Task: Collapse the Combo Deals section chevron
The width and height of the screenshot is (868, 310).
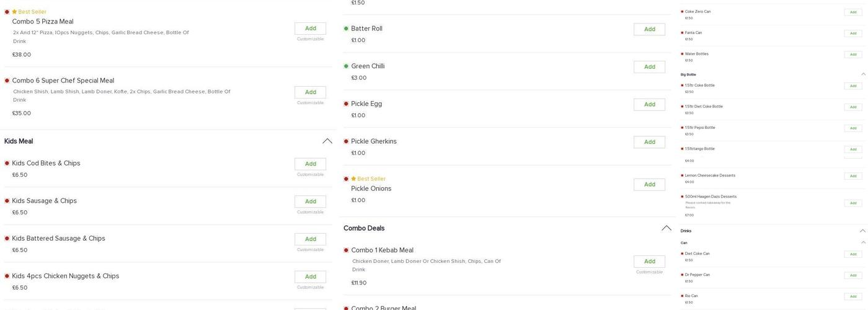Action: 666,228
